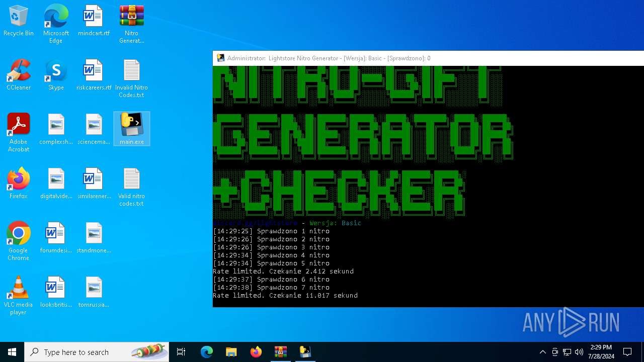Select the Nitro Generator WinRAR archive icon

click(x=132, y=24)
